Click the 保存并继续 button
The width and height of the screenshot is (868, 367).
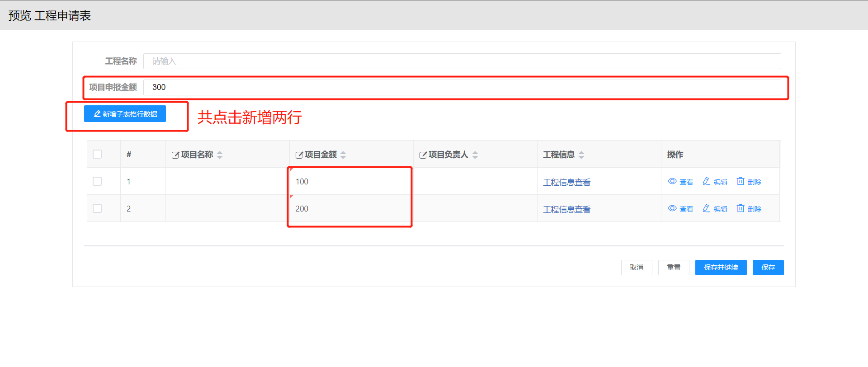click(721, 268)
